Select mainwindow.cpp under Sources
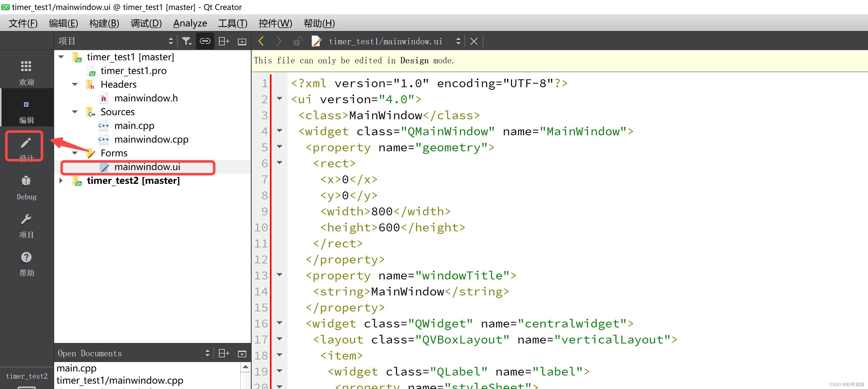Image resolution: width=868 pixels, height=389 pixels. (151, 139)
